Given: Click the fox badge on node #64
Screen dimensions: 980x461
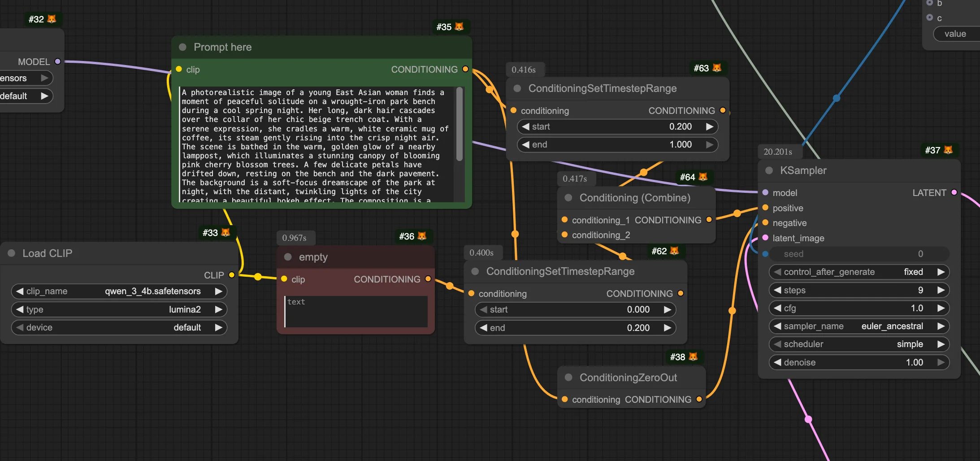Looking at the screenshot, I should coord(703,177).
